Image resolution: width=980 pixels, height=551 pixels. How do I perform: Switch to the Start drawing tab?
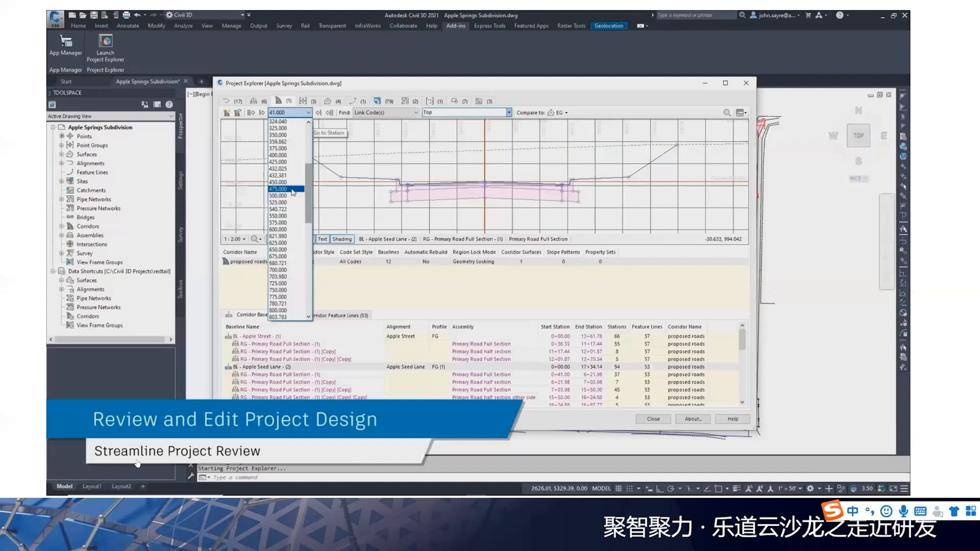pyautogui.click(x=66, y=81)
